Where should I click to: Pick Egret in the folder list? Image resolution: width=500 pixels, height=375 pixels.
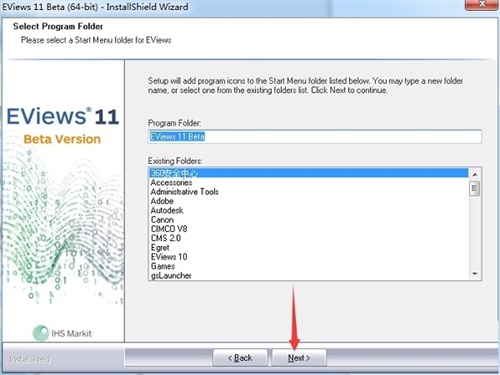tap(308, 248)
